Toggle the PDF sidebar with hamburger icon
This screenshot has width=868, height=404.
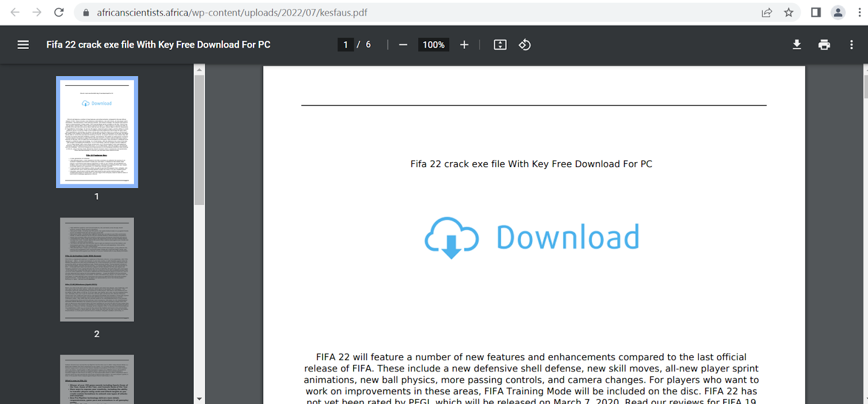coord(23,44)
